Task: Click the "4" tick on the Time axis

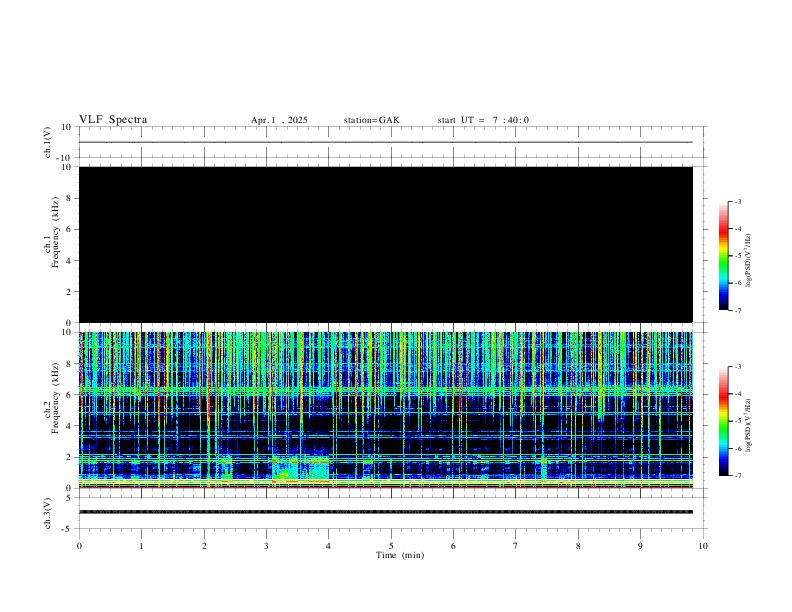Action: pyautogui.click(x=329, y=546)
